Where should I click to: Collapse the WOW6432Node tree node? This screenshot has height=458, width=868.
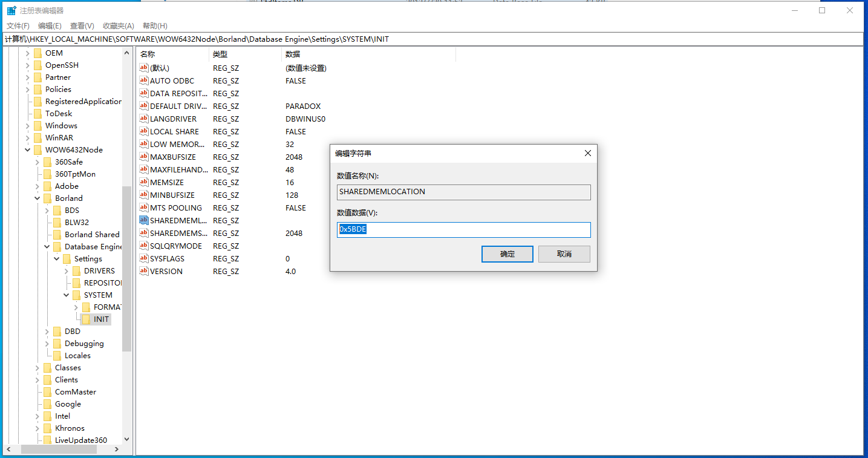tap(28, 150)
